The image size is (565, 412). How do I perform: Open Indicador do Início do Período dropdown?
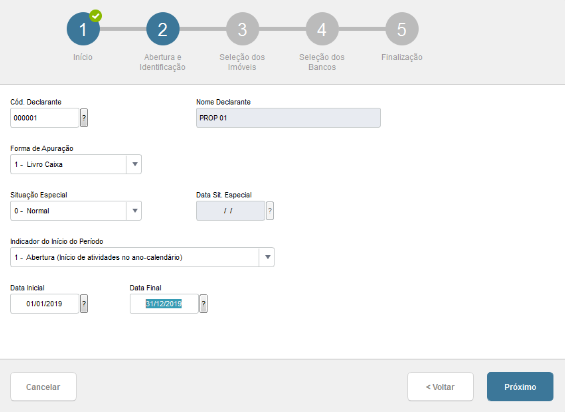(142, 257)
